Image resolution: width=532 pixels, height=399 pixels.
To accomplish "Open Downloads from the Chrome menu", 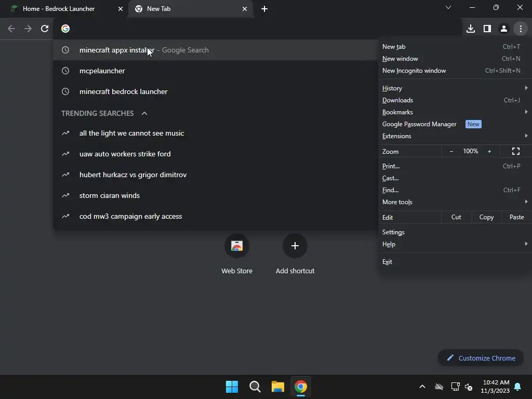I will coord(455,100).
